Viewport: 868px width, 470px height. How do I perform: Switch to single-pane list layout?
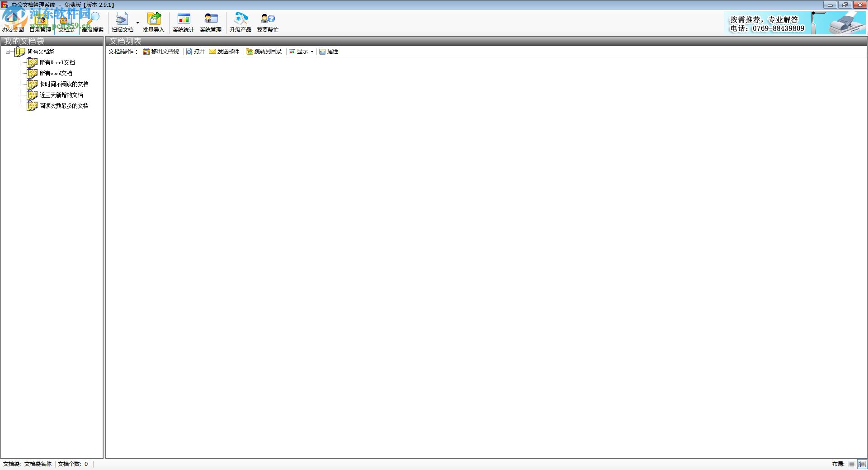852,464
